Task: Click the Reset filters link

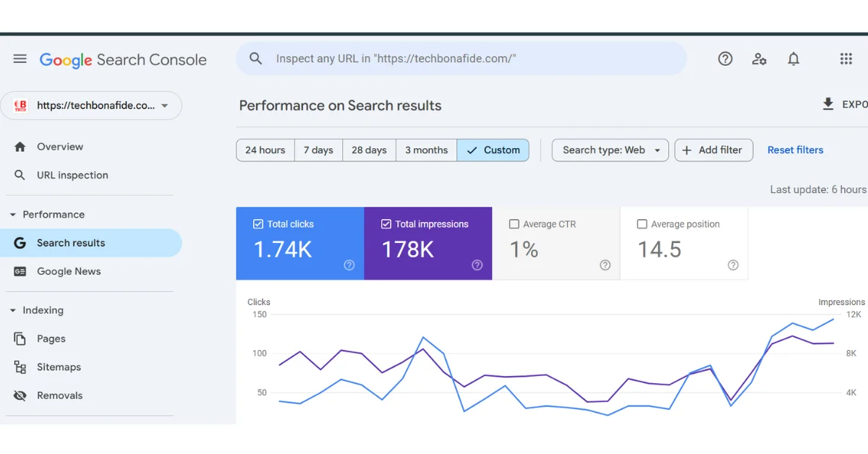Action: [795, 150]
